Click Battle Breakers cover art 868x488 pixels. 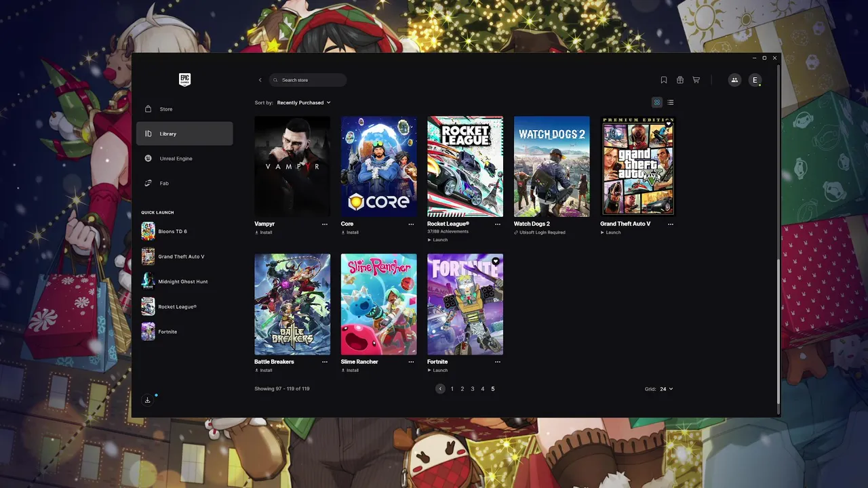[292, 304]
